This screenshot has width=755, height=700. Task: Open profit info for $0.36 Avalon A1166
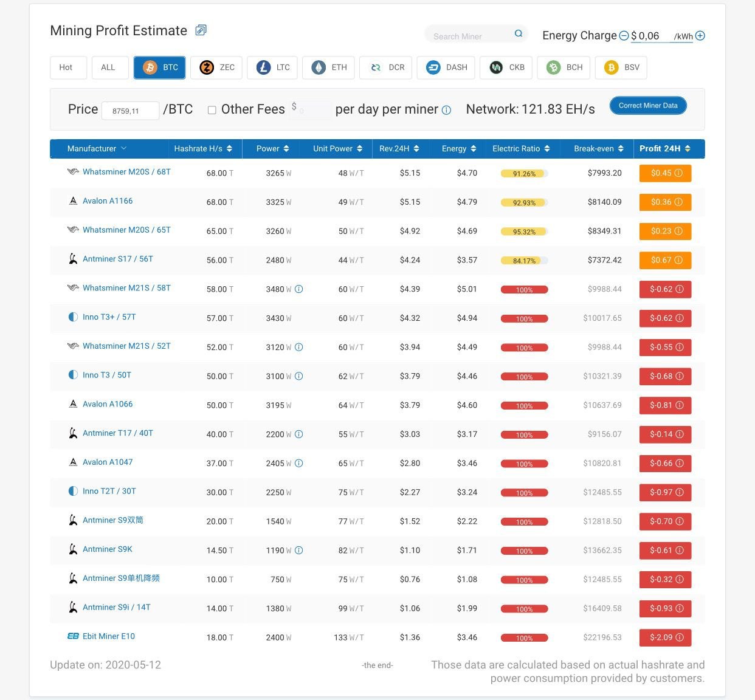pyautogui.click(x=678, y=202)
